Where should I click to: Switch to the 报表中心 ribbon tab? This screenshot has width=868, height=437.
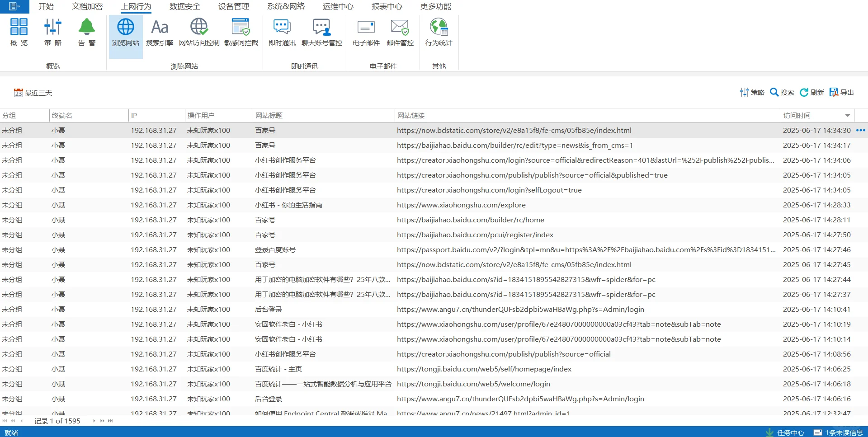click(x=387, y=6)
